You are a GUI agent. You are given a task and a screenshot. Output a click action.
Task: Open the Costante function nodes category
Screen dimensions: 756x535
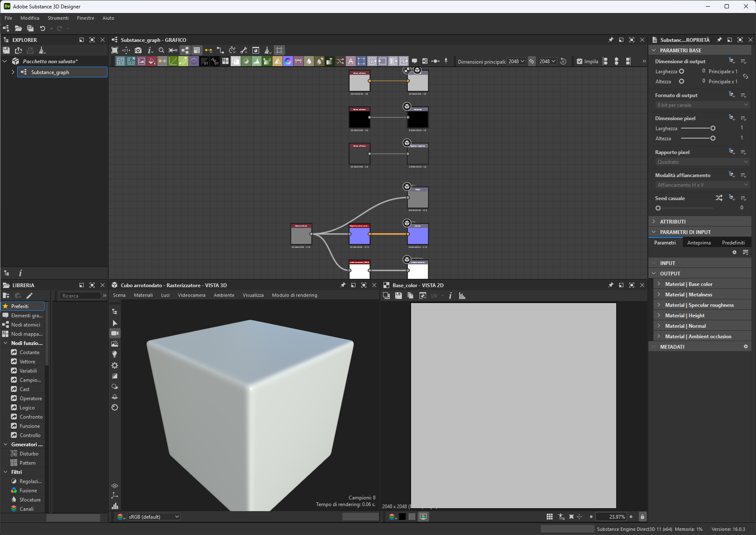(29, 352)
